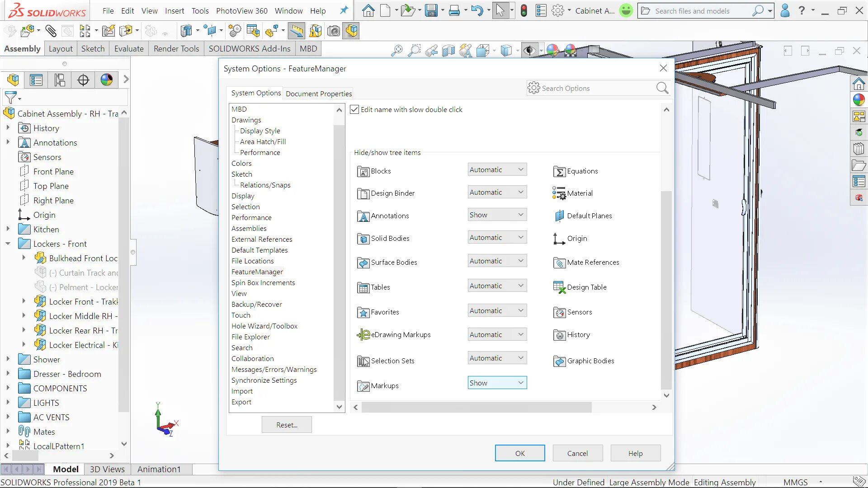
Task: Click the OK button
Action: (520, 453)
